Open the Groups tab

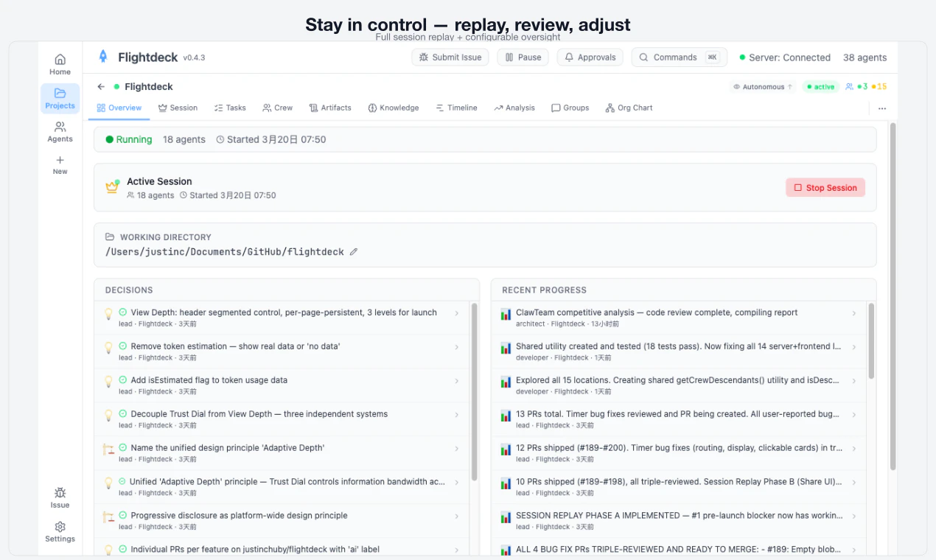pos(570,108)
